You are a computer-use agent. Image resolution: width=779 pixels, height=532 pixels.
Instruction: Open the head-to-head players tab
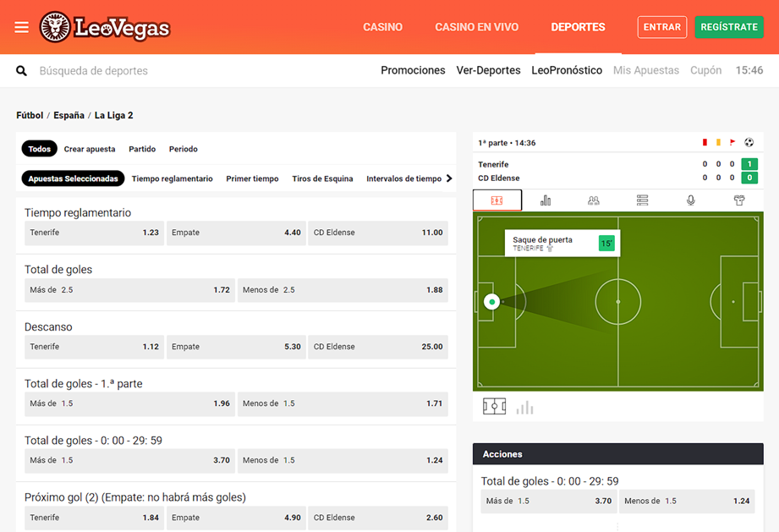tap(594, 200)
